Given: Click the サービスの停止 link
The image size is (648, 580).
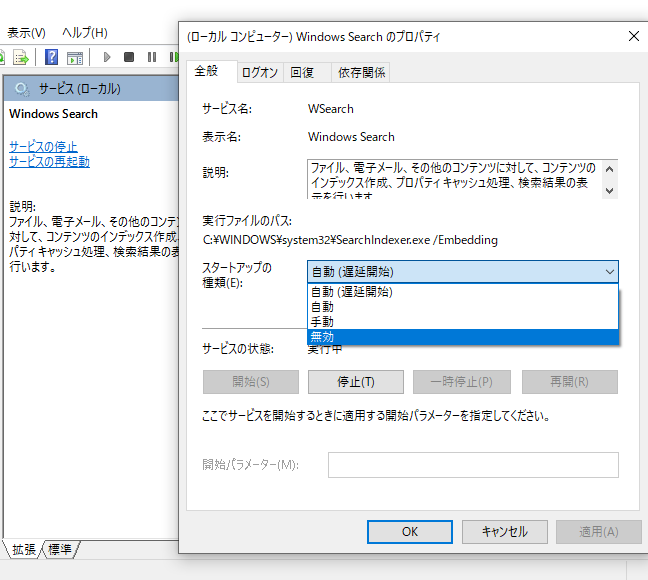Looking at the screenshot, I should [x=43, y=146].
